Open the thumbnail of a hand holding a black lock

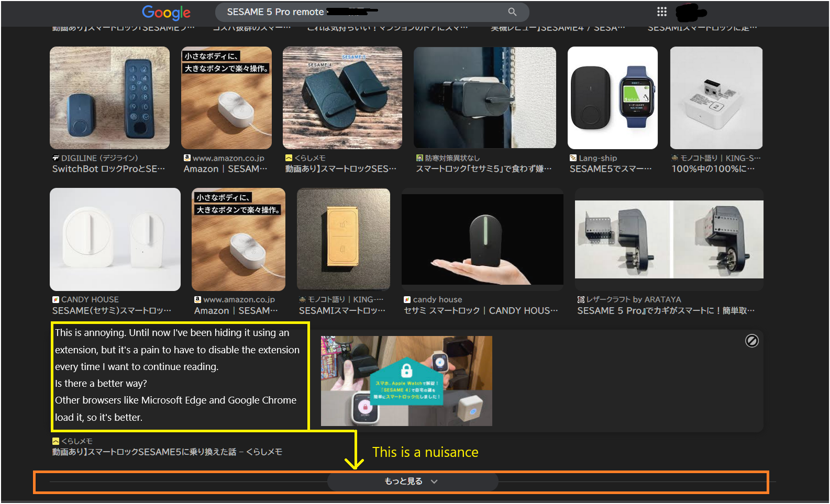coord(482,239)
